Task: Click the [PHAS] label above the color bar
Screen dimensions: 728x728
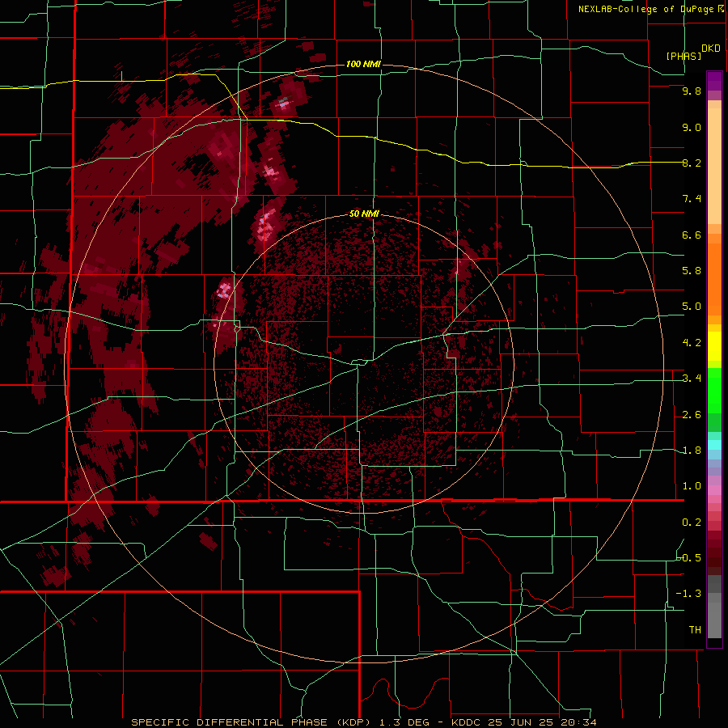Action: click(x=684, y=56)
